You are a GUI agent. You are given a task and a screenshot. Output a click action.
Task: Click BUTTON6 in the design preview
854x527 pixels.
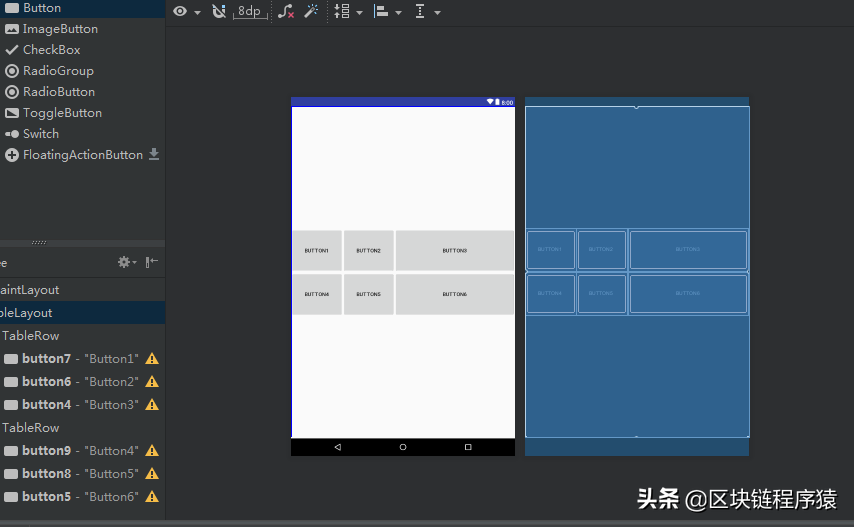pos(455,294)
